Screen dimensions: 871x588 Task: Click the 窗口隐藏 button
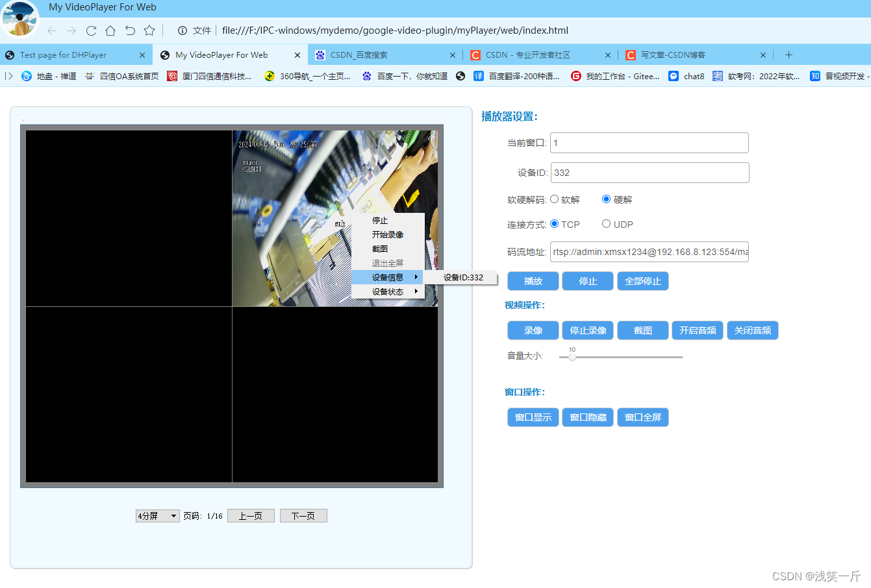pyautogui.click(x=588, y=417)
